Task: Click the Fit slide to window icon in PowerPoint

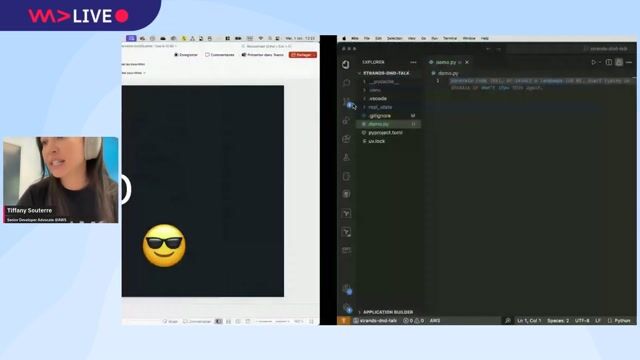Action: pos(311,322)
